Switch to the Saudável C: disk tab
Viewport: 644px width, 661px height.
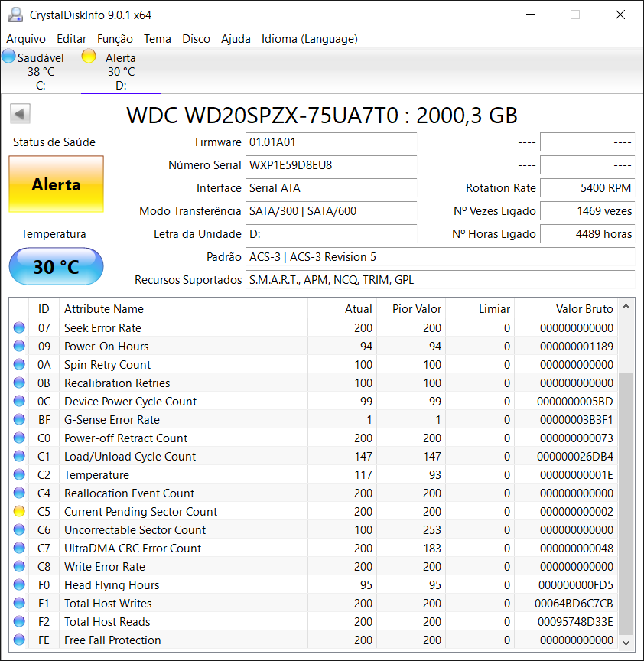pyautogui.click(x=41, y=71)
